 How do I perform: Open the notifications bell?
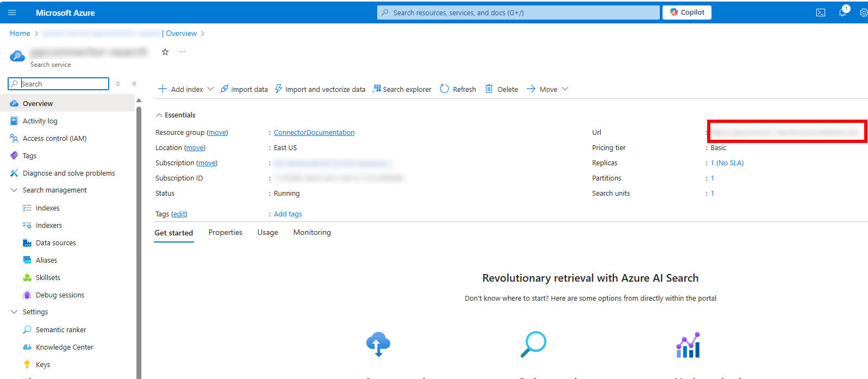click(x=842, y=12)
